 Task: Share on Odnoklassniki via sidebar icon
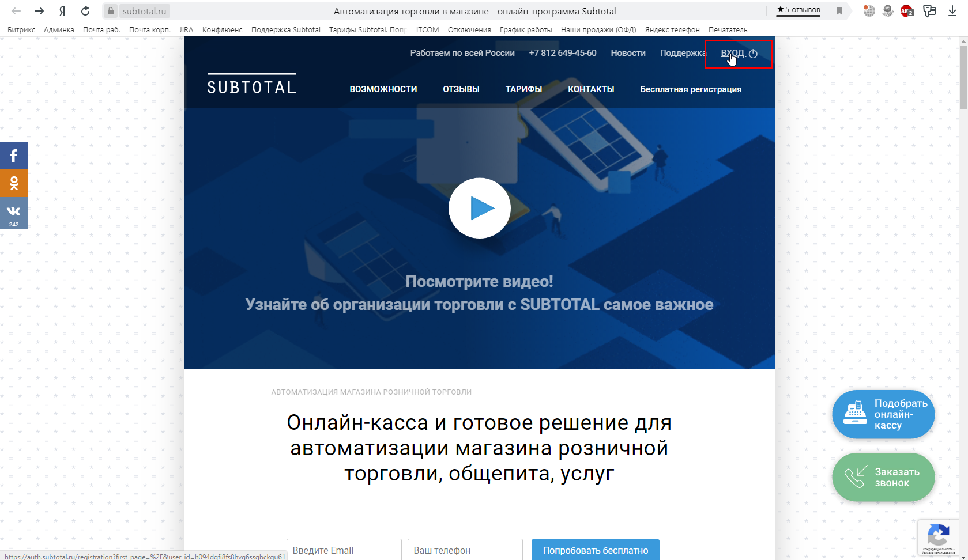click(x=14, y=183)
